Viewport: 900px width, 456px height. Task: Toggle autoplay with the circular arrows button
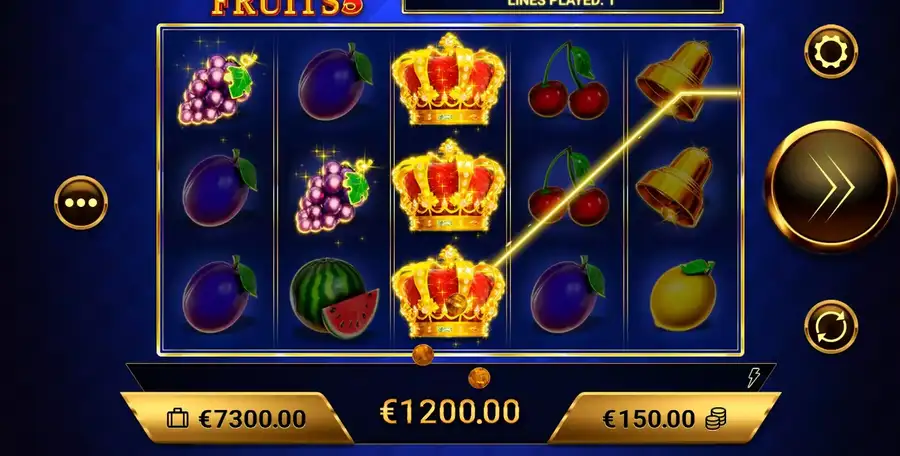pos(831,326)
